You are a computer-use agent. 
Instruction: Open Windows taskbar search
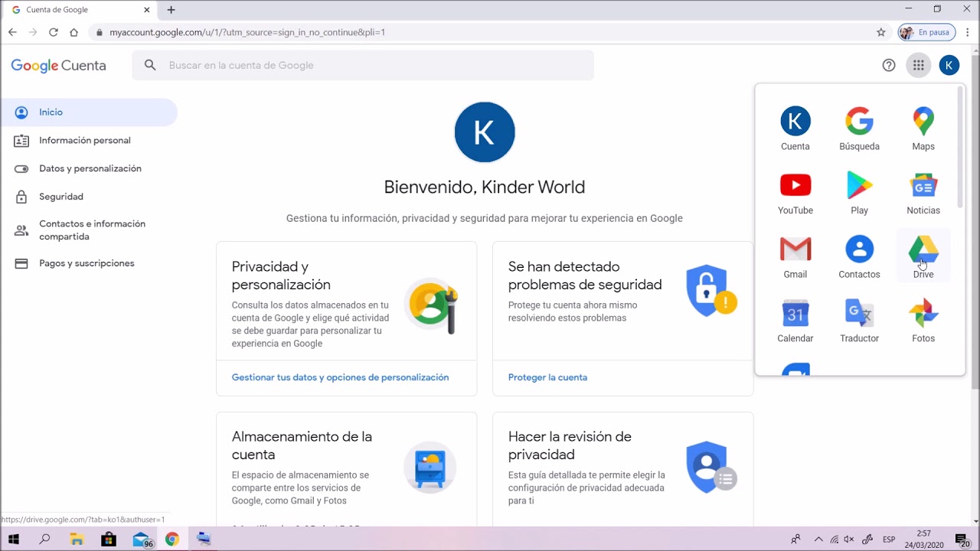coord(44,539)
